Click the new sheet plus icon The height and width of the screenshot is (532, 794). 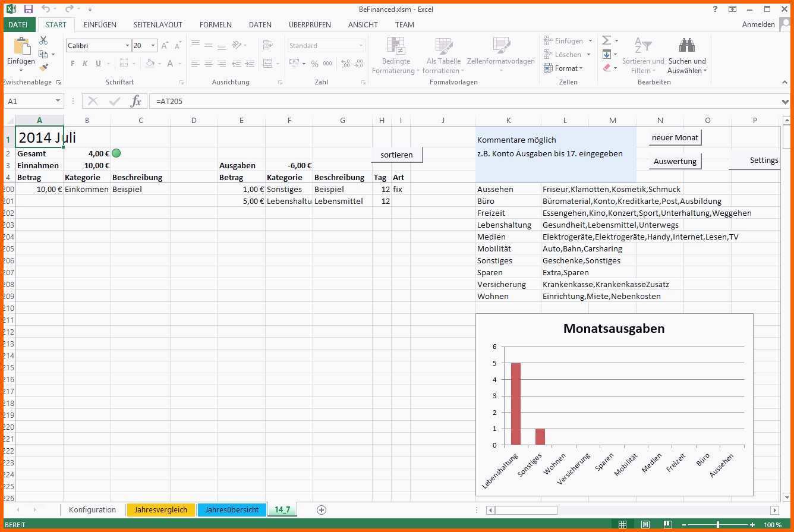[x=322, y=509]
